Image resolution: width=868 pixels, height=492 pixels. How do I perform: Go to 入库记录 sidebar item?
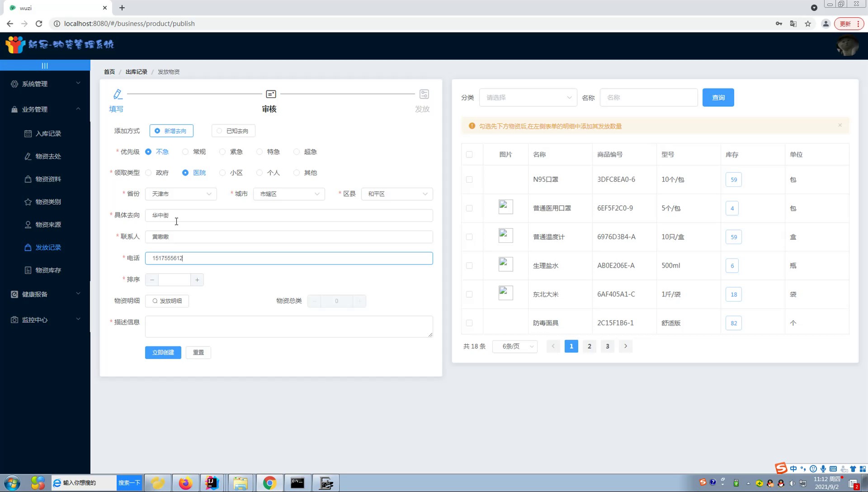point(48,134)
